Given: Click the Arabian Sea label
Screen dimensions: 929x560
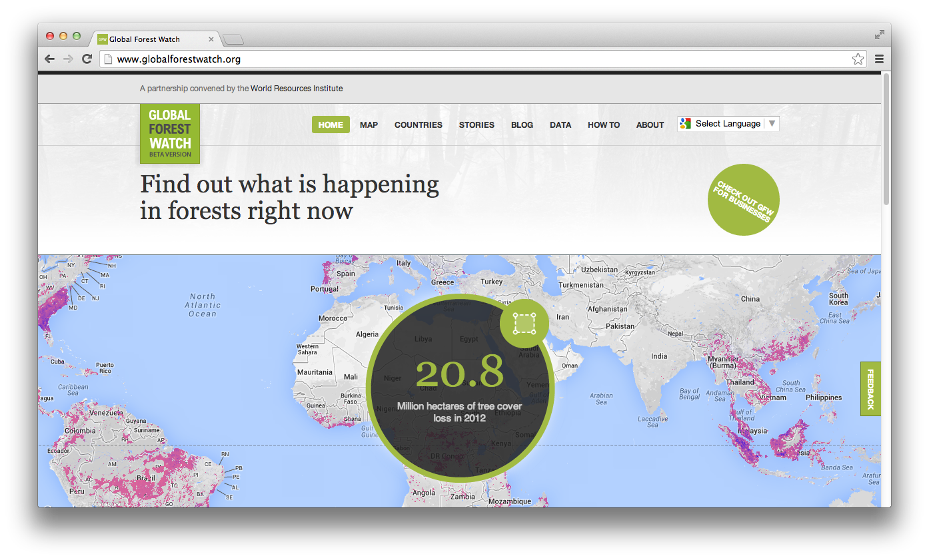Looking at the screenshot, I should 601,399.
